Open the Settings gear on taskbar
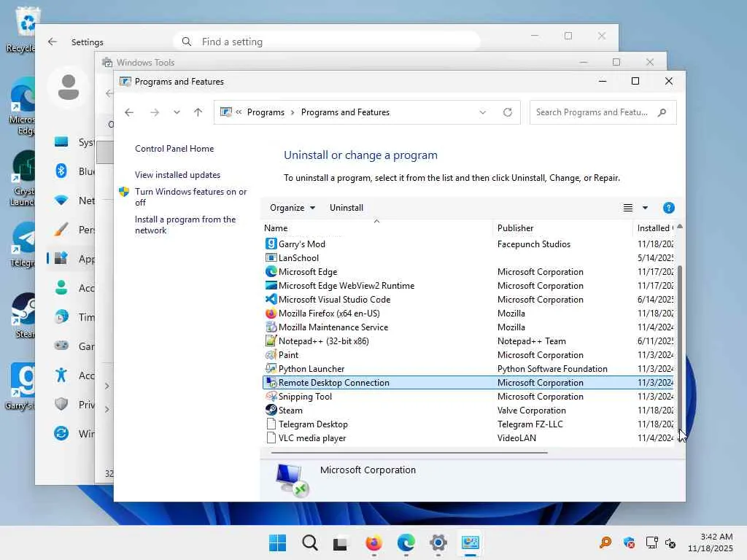This screenshot has width=747, height=560. (x=438, y=542)
